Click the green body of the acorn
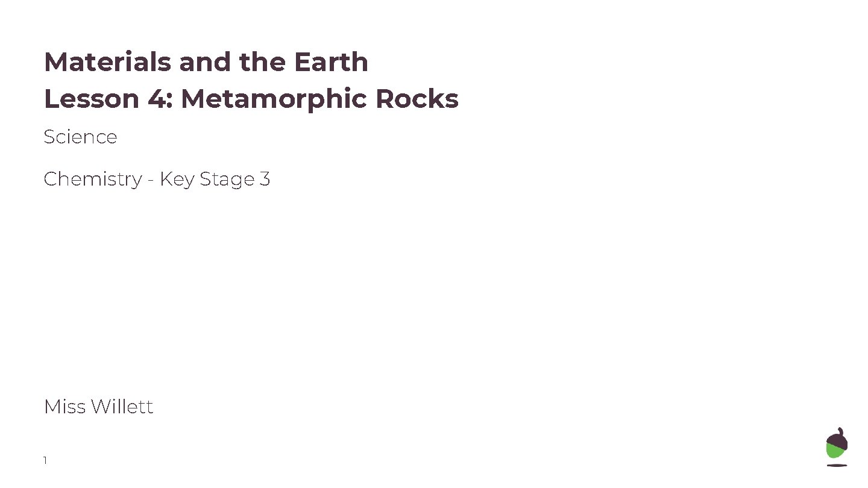 pos(835,452)
